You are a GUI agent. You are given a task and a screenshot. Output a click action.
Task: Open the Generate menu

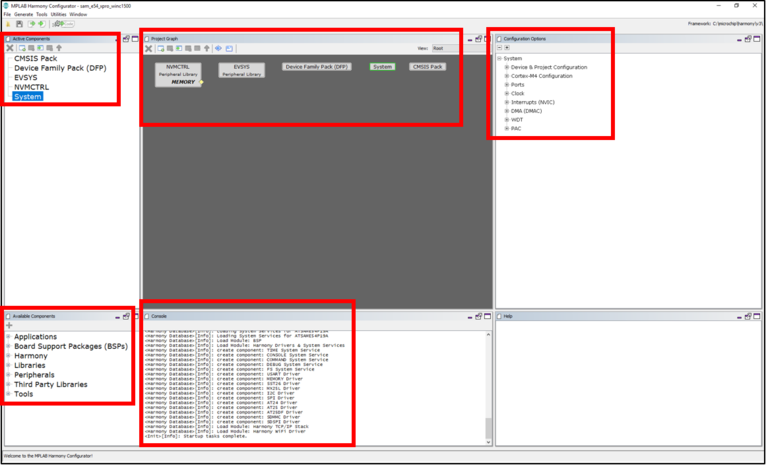tap(24, 14)
